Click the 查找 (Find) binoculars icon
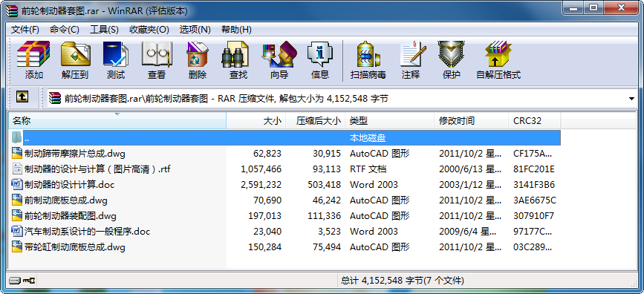This screenshot has height=294, width=644. (x=238, y=54)
